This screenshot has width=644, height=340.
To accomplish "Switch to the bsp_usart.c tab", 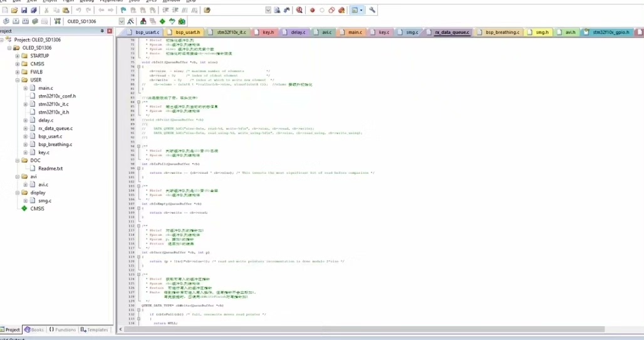I will [x=143, y=32].
